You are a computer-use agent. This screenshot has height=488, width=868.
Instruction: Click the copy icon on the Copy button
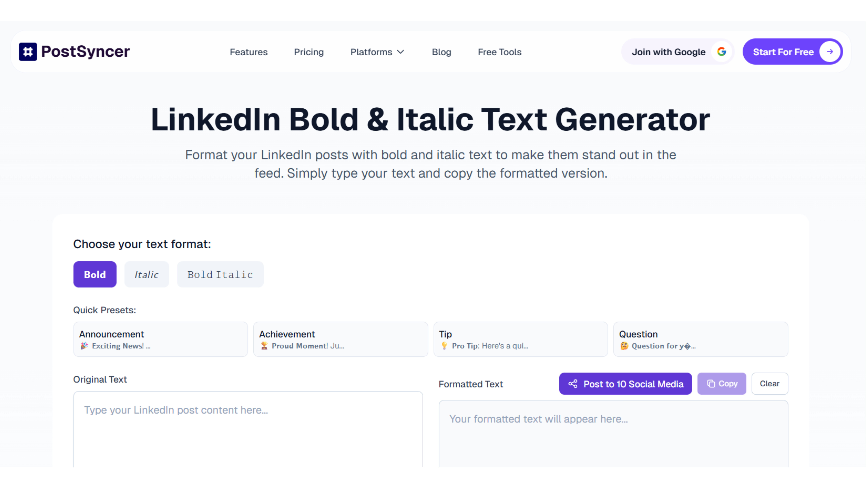click(x=711, y=384)
